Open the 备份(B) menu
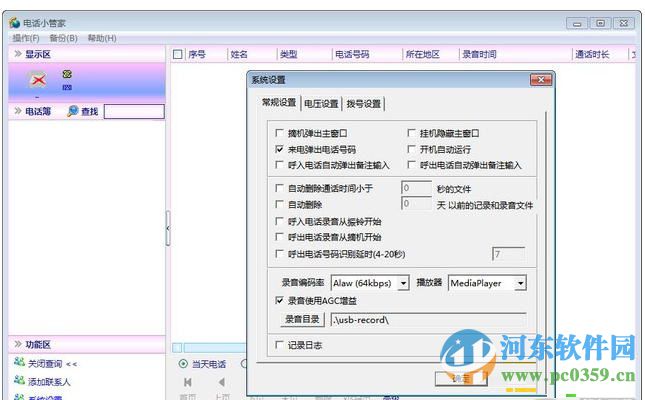 pos(63,38)
